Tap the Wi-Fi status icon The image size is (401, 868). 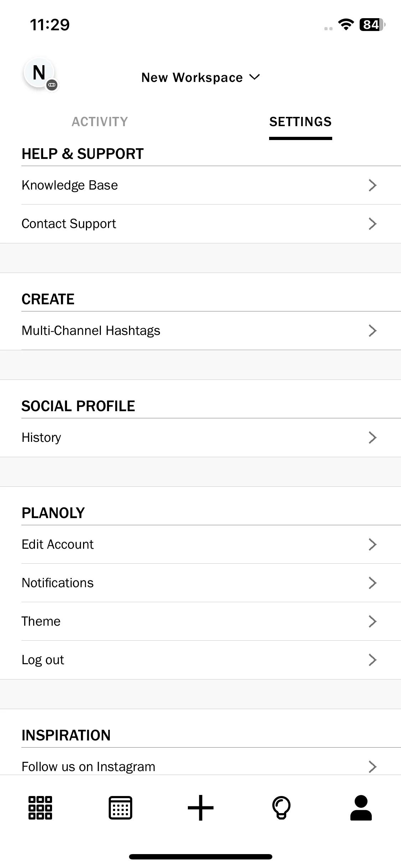point(346,24)
